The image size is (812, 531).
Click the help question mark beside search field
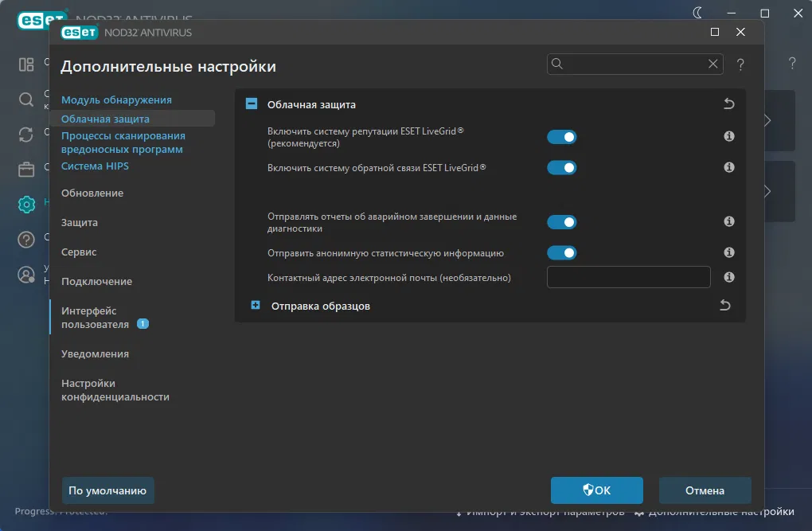740,64
